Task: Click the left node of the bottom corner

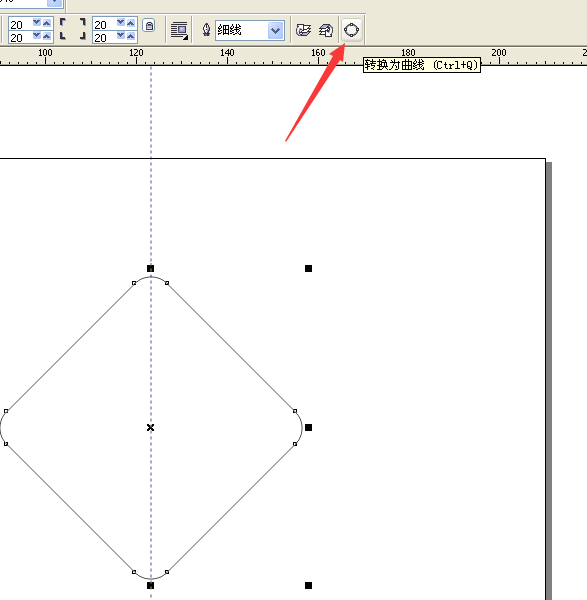Action: 134,572
